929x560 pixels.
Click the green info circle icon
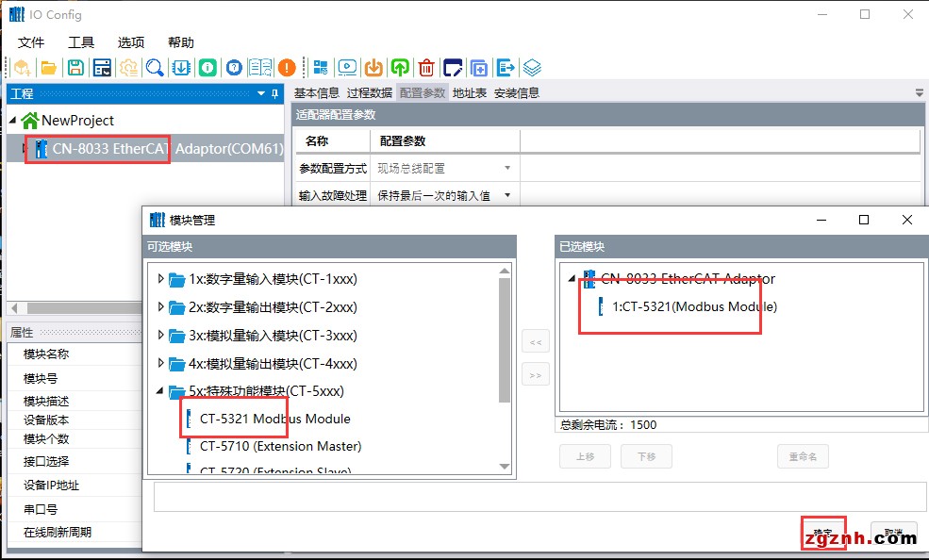207,68
